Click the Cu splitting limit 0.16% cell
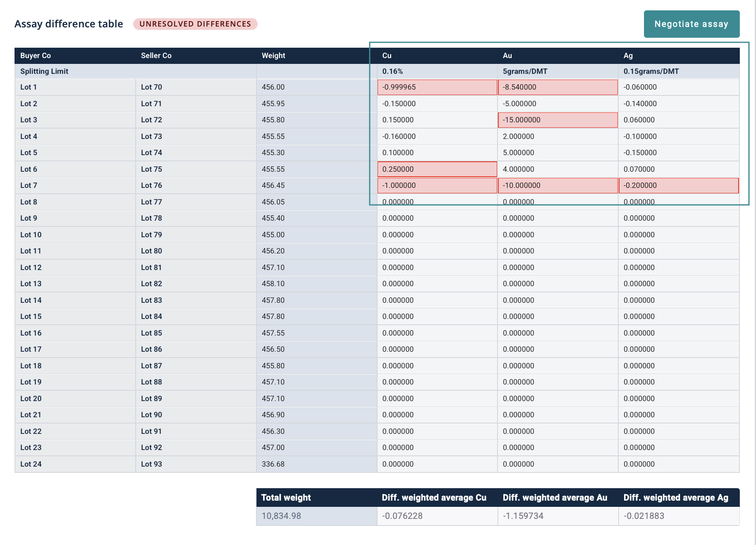The width and height of the screenshot is (756, 545). point(393,71)
